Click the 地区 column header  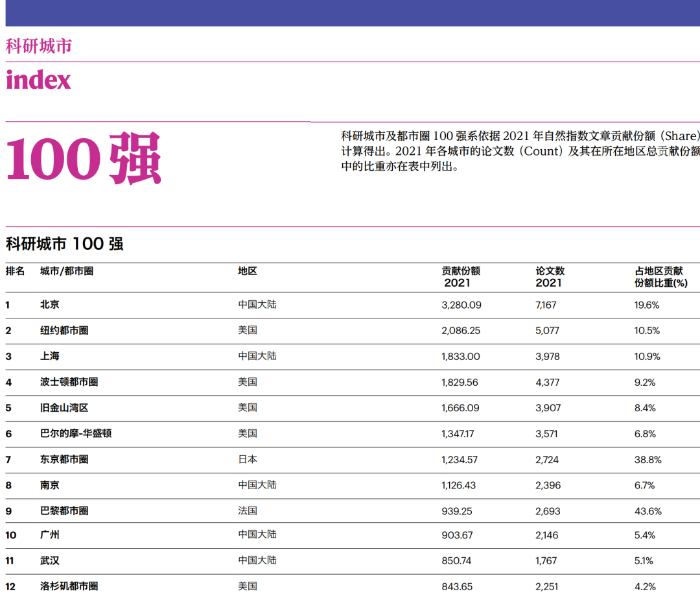pos(248,271)
